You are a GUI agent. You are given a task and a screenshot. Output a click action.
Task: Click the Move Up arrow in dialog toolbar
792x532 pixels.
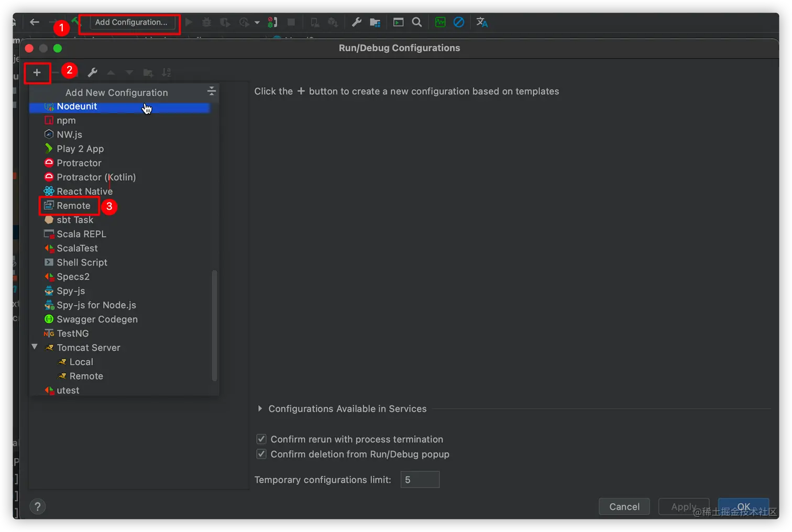pyautogui.click(x=111, y=73)
